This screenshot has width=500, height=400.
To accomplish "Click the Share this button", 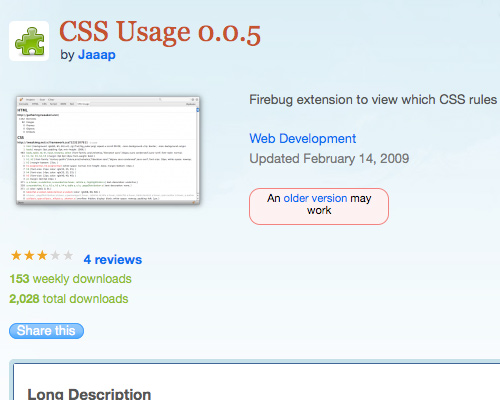I will [46, 331].
